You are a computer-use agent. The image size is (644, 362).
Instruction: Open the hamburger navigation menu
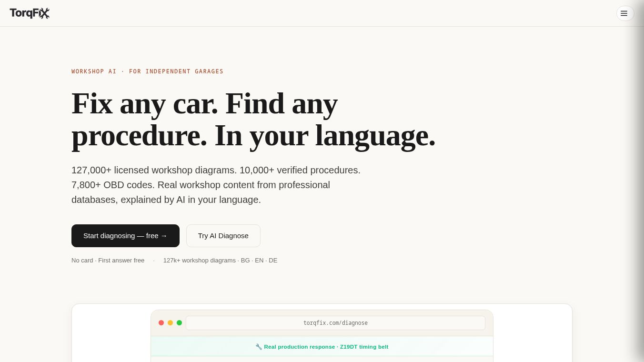click(x=625, y=13)
